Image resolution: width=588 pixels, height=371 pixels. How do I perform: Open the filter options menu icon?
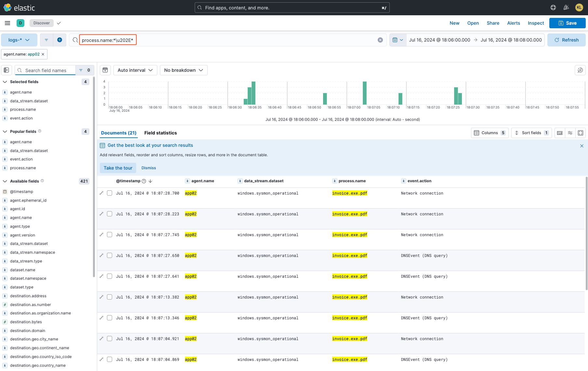46,40
